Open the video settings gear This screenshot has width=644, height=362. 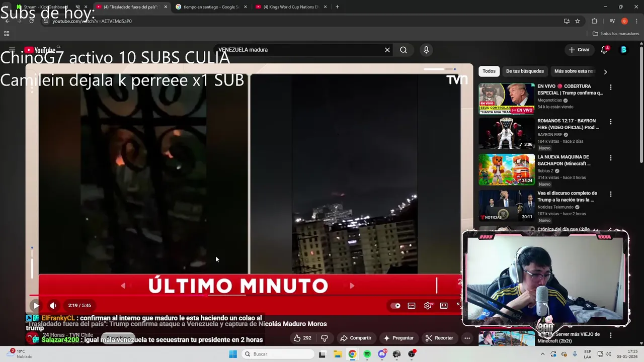tap(428, 306)
